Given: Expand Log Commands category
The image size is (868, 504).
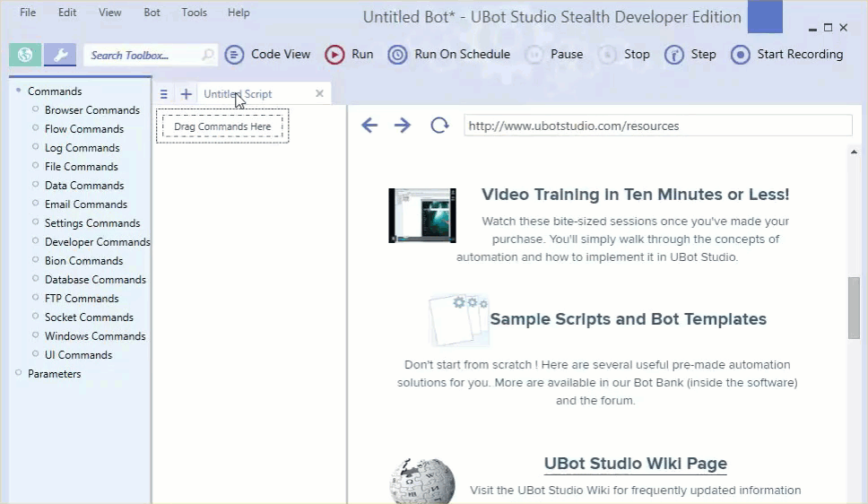Looking at the screenshot, I should pyautogui.click(x=36, y=147).
